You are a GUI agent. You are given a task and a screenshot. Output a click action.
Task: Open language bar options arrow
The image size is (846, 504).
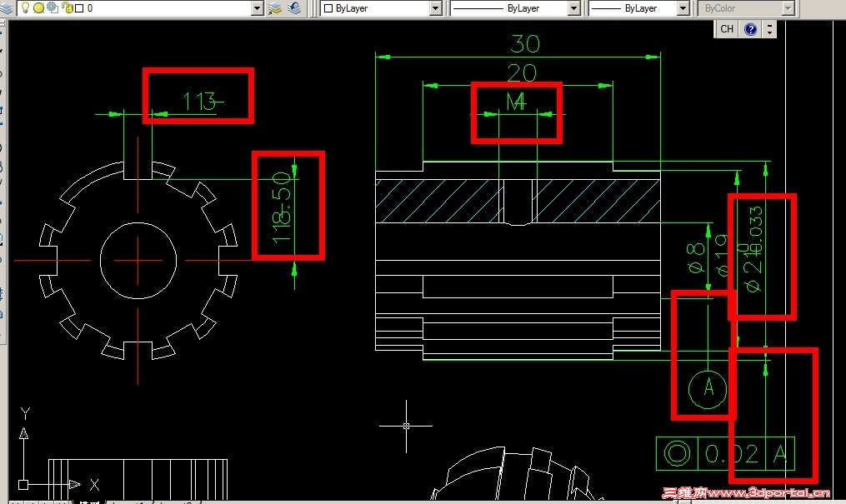(770, 29)
